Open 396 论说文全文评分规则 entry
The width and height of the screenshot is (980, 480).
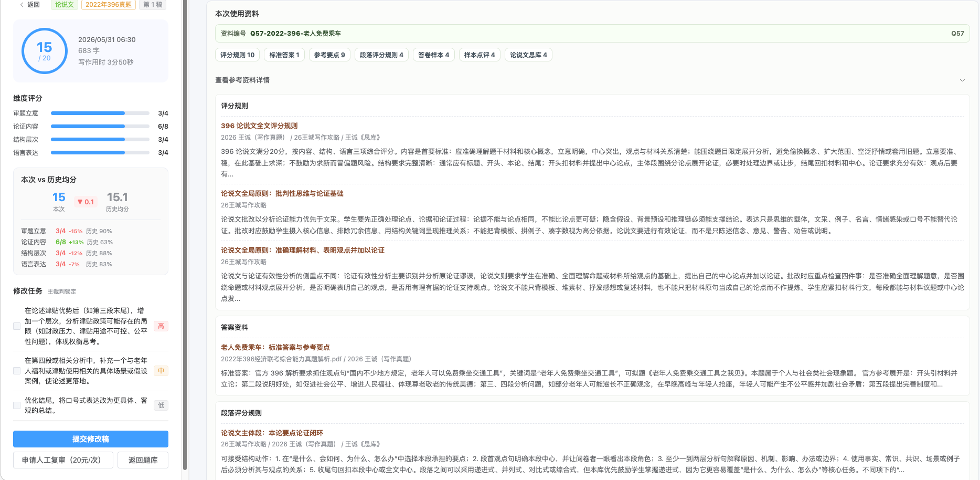[x=259, y=126]
